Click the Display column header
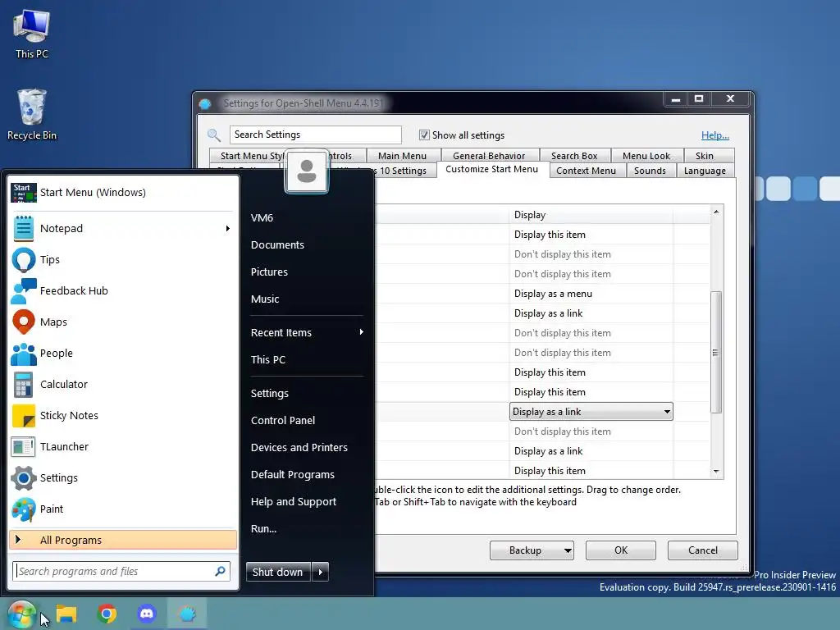 591,215
